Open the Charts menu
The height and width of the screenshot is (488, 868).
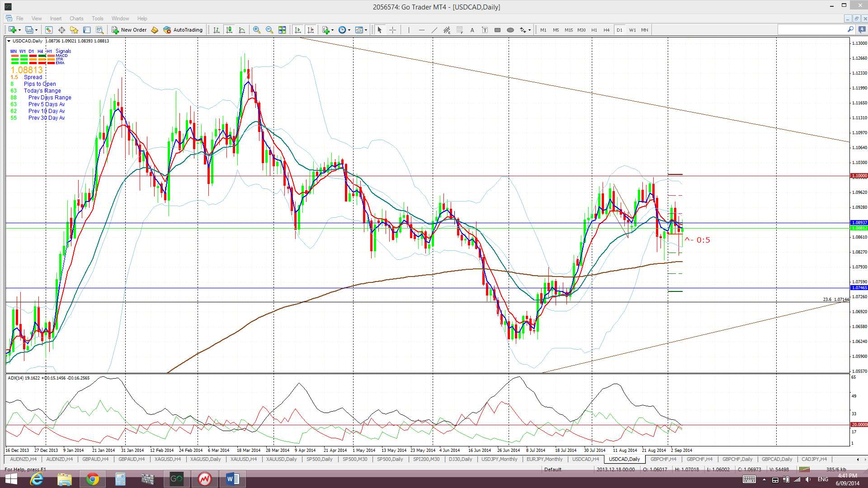(x=76, y=19)
